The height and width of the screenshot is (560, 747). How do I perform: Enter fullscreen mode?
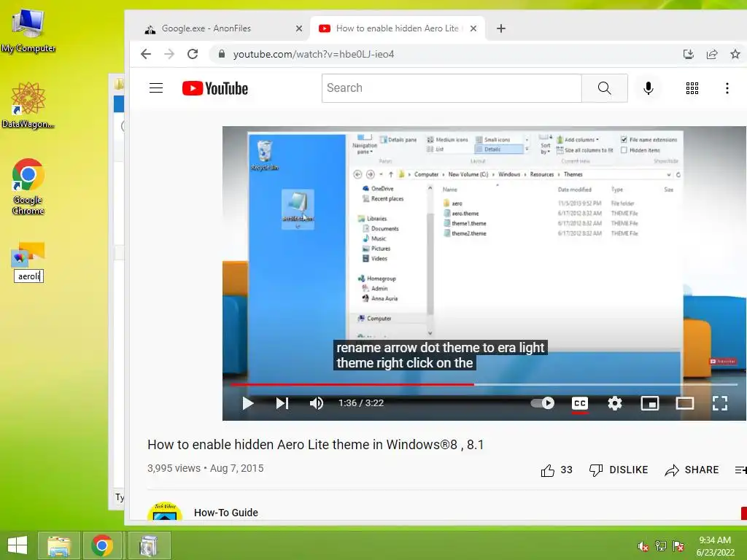pos(720,403)
